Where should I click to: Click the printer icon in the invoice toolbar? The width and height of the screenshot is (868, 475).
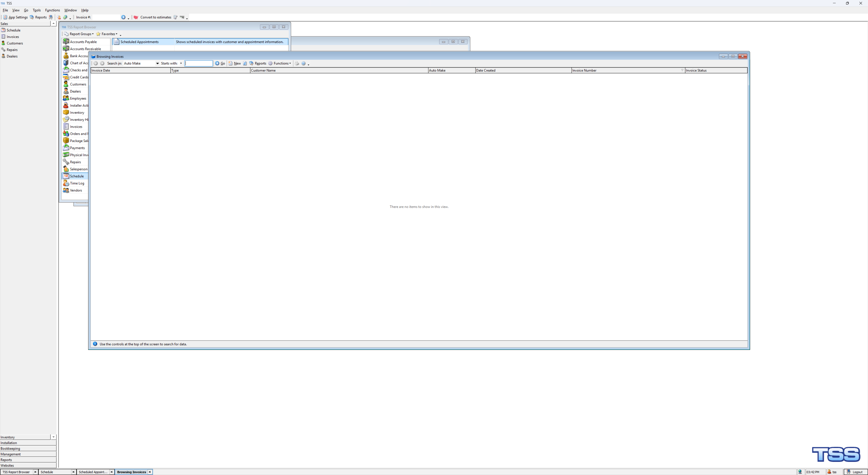297,63
